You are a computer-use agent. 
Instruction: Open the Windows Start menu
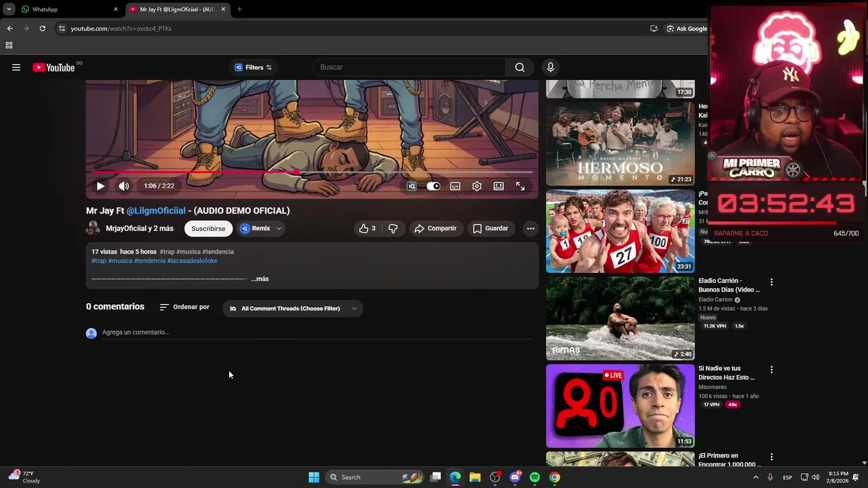tap(314, 477)
